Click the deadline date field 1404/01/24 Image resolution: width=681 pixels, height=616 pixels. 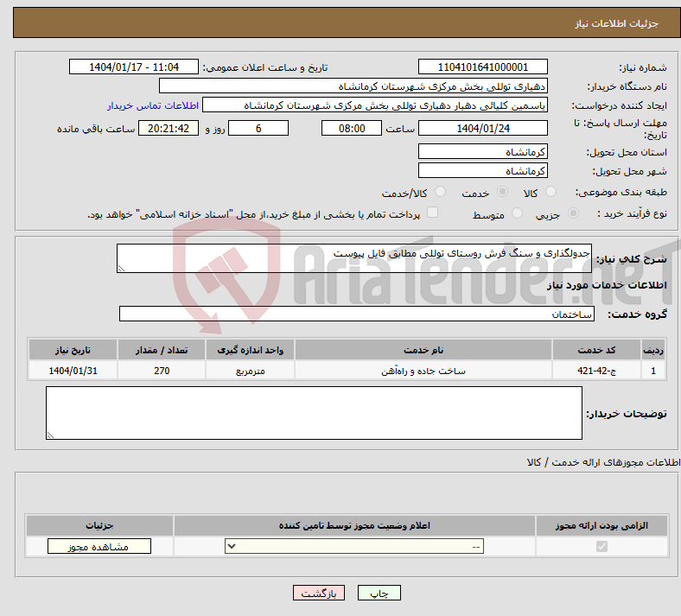(x=482, y=128)
